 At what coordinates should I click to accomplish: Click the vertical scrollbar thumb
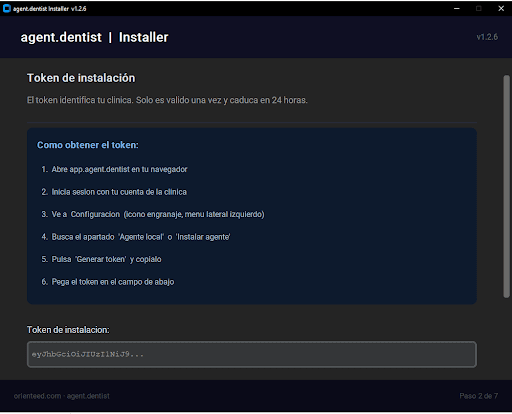[x=506, y=186]
